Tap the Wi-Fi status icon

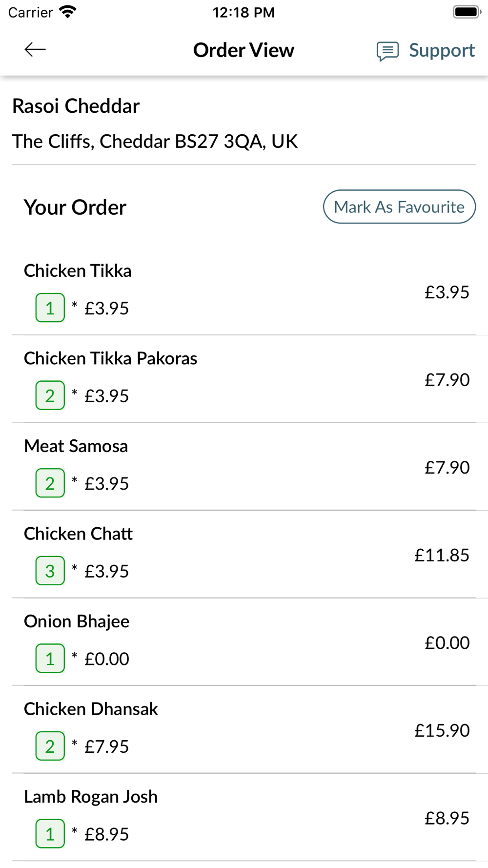(x=67, y=12)
